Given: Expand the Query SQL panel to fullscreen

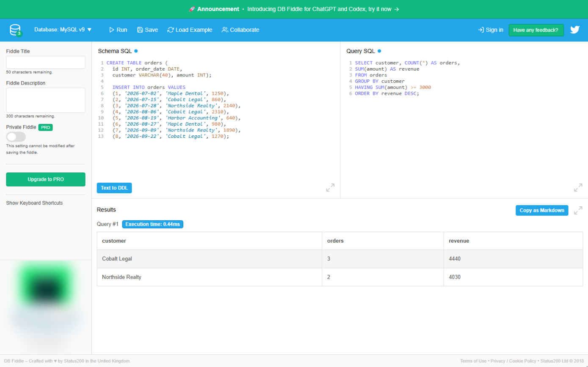Looking at the screenshot, I should pyautogui.click(x=578, y=188).
